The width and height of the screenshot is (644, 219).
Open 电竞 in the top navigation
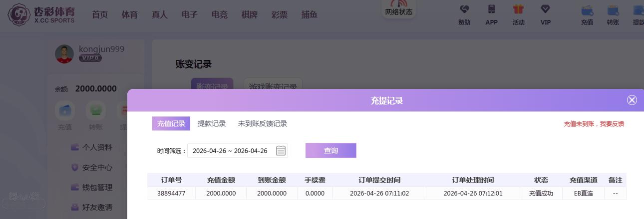(x=220, y=14)
